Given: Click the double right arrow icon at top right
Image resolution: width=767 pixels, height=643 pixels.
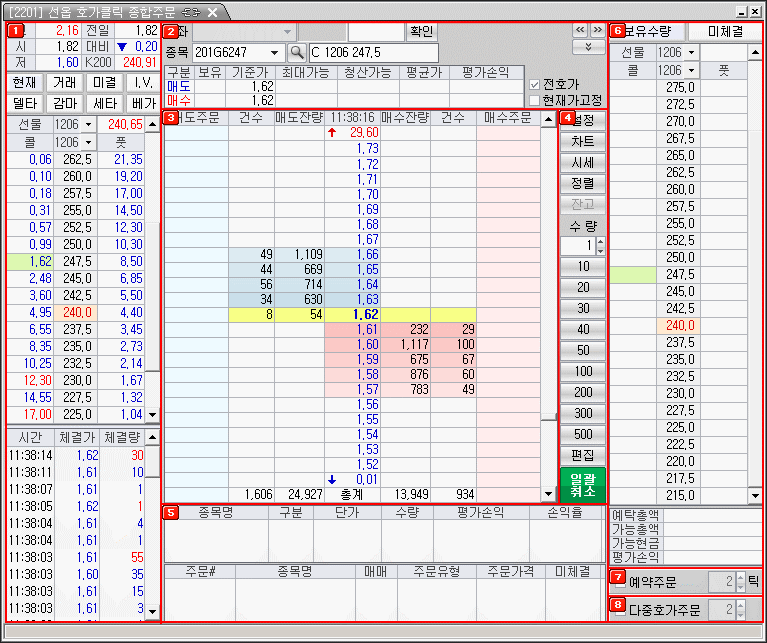Looking at the screenshot, I should [597, 30].
